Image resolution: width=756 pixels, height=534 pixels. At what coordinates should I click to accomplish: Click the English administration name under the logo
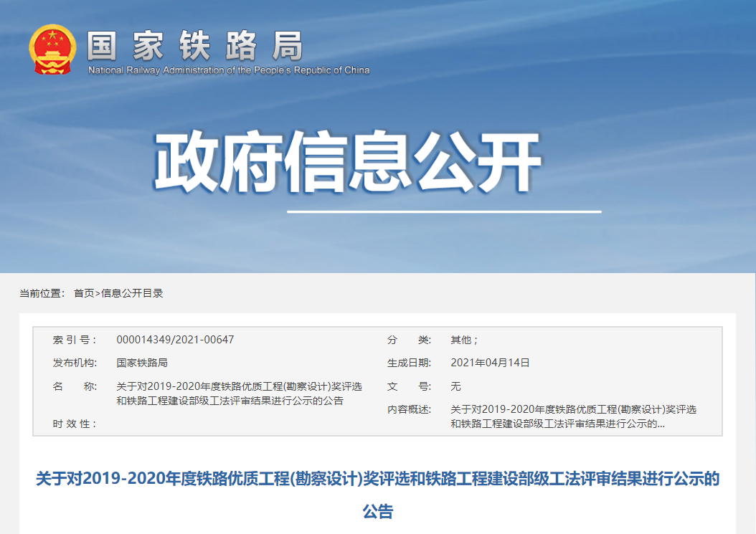coord(227,70)
